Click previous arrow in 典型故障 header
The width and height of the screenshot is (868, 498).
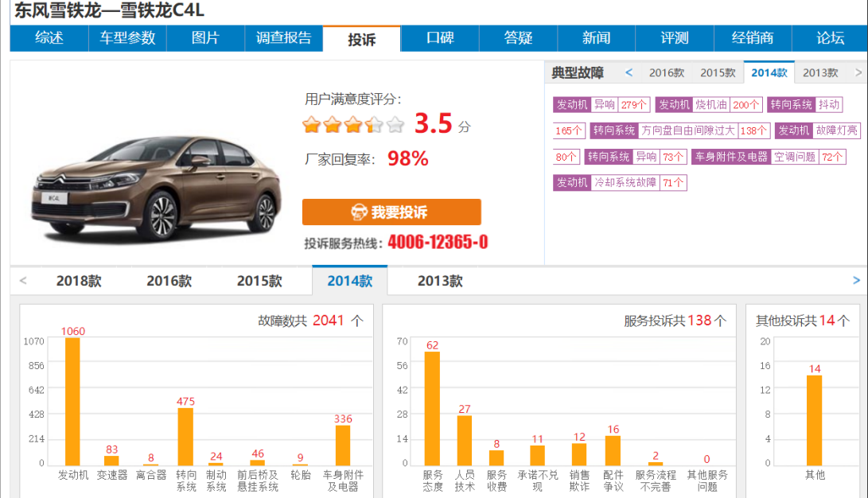click(629, 72)
